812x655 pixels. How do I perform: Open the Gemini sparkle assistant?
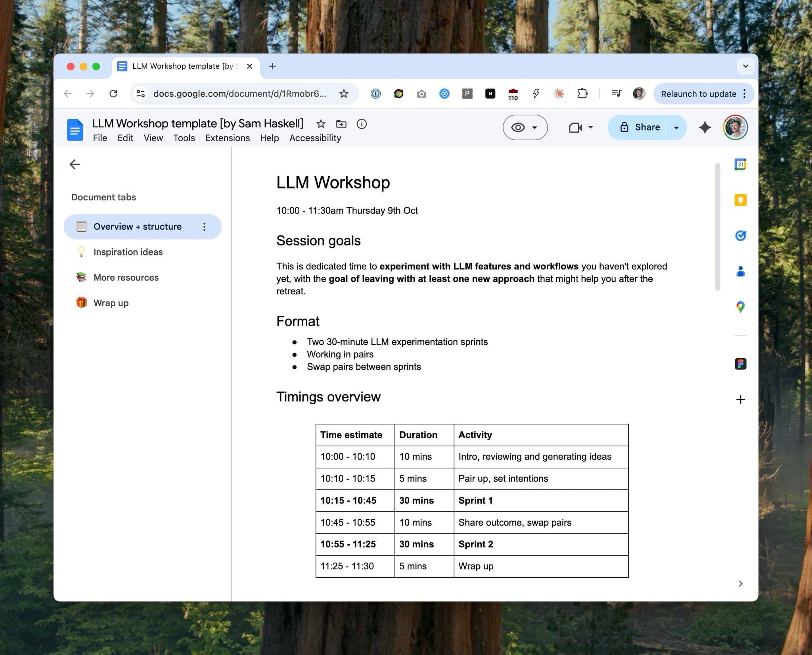tap(705, 127)
